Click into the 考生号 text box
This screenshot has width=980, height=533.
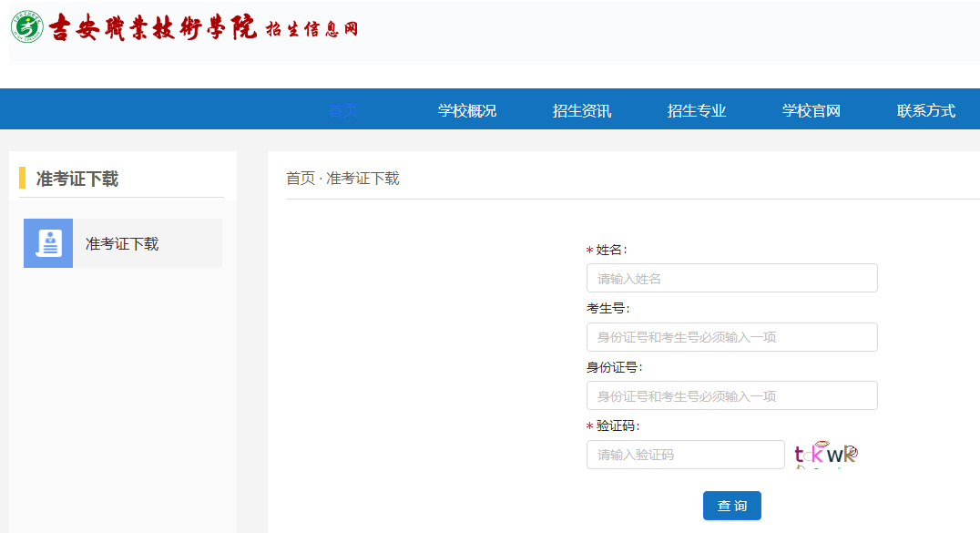pos(731,337)
